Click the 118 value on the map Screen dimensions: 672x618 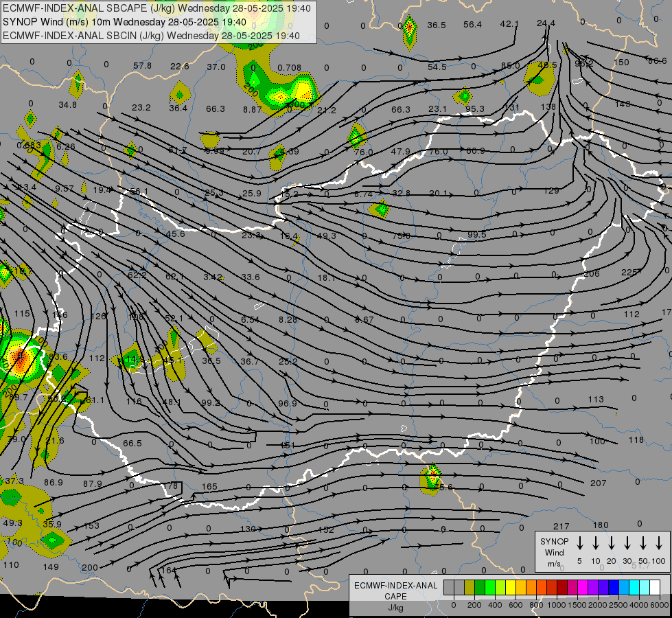point(636,440)
